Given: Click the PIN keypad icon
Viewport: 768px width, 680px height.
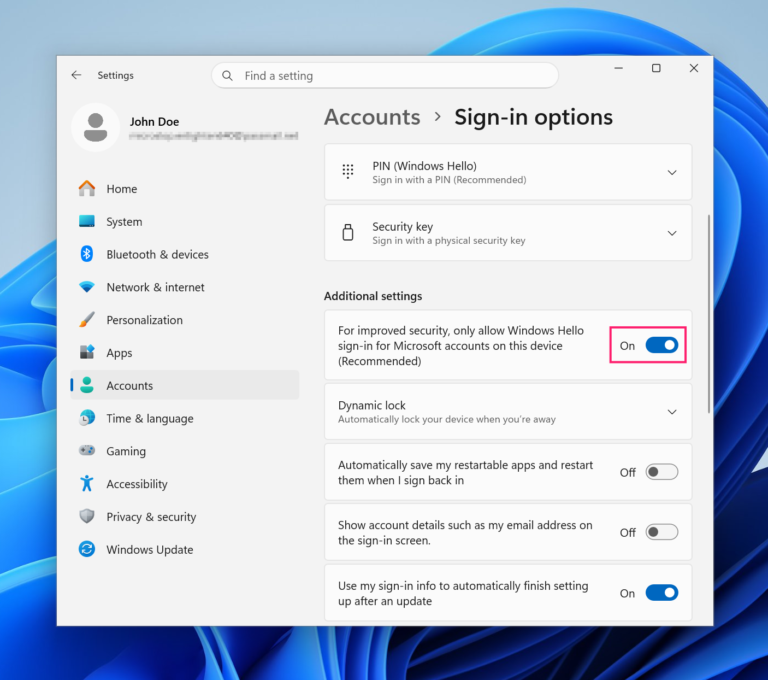Looking at the screenshot, I should click(348, 171).
